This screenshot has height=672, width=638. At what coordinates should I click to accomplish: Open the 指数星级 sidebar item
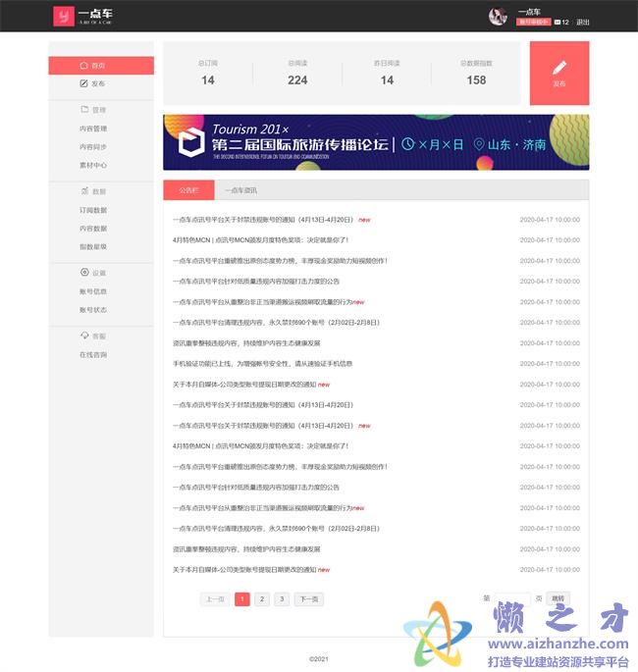tap(93, 246)
